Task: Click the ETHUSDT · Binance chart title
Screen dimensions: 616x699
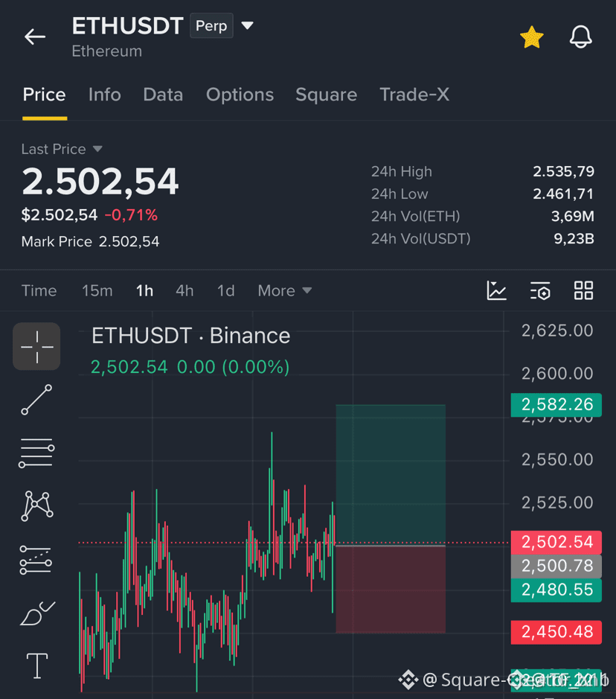Action: click(190, 336)
